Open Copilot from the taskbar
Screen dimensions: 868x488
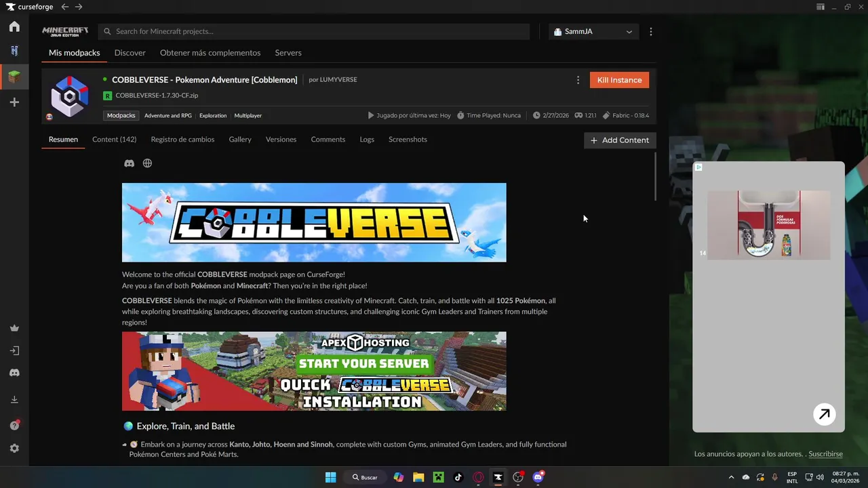pyautogui.click(x=399, y=477)
